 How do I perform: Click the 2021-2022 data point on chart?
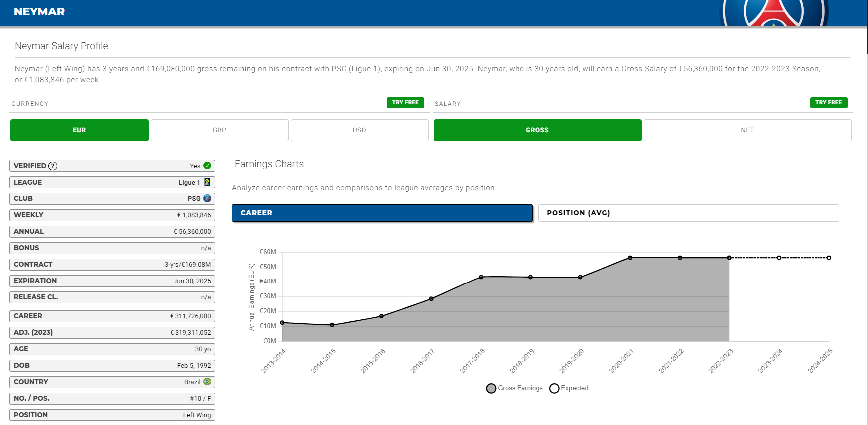point(680,258)
